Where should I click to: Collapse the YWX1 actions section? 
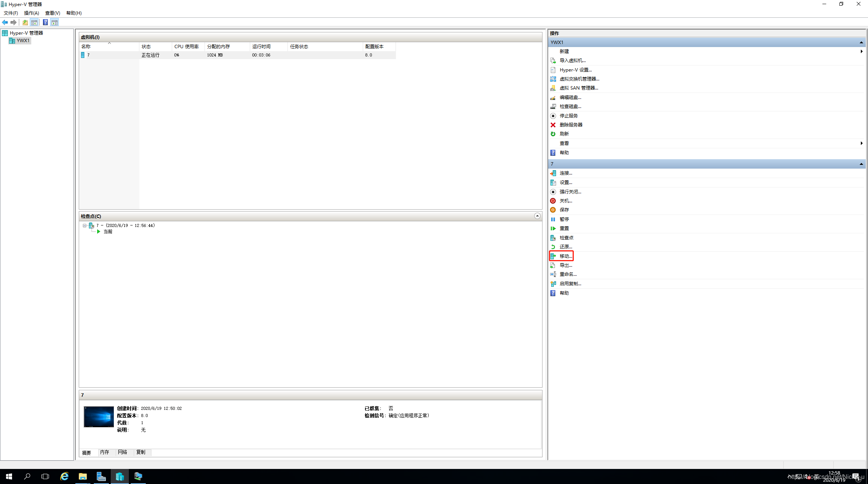(861, 43)
